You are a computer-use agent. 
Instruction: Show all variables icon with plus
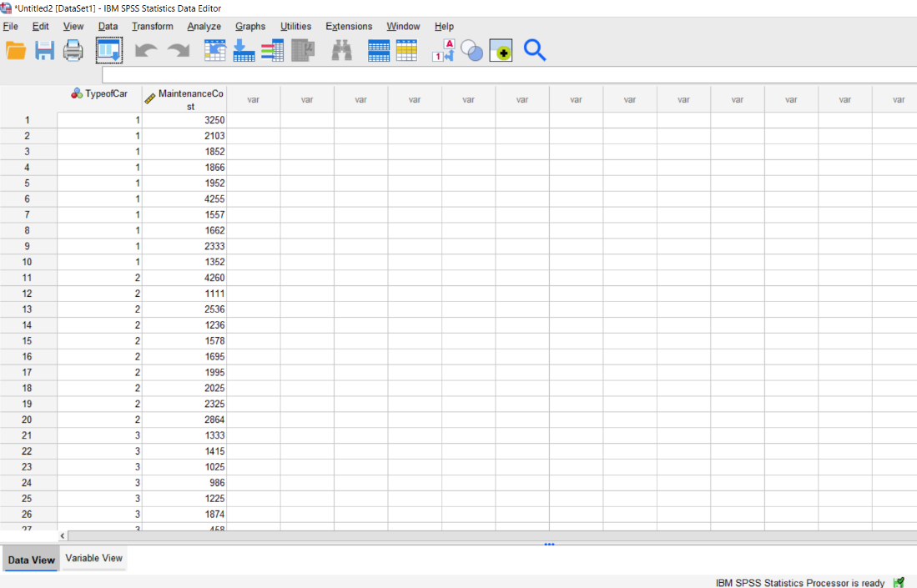(x=501, y=51)
